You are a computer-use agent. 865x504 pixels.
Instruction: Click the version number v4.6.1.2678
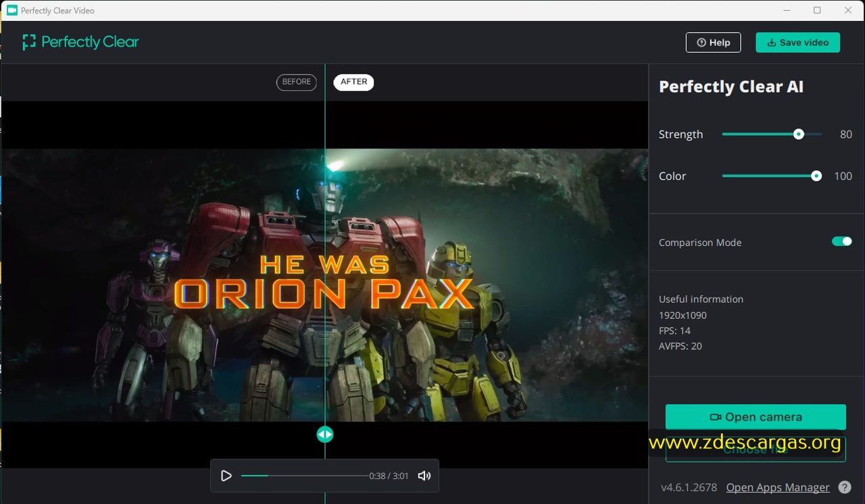pos(689,487)
